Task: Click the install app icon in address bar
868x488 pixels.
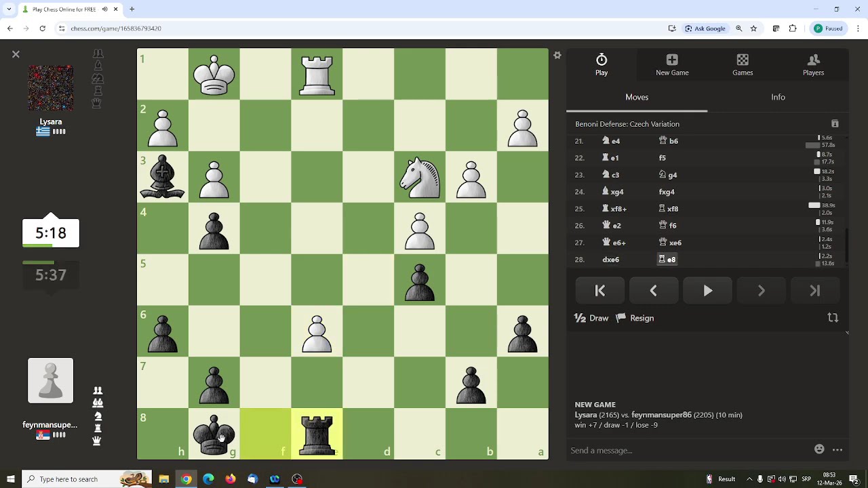Action: [x=672, y=28]
